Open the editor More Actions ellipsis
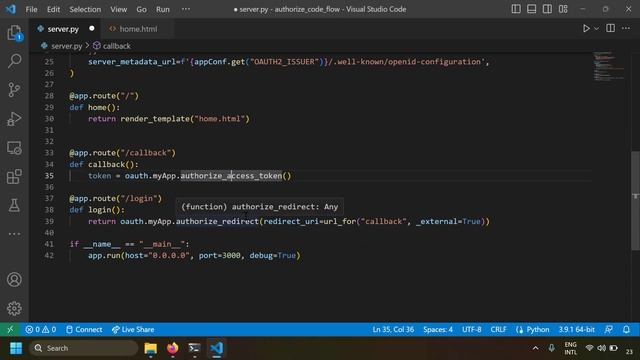 coord(626,28)
